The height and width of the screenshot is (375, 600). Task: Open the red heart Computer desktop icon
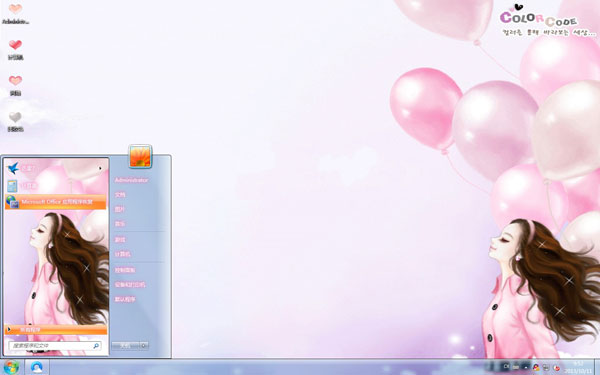pos(15,50)
